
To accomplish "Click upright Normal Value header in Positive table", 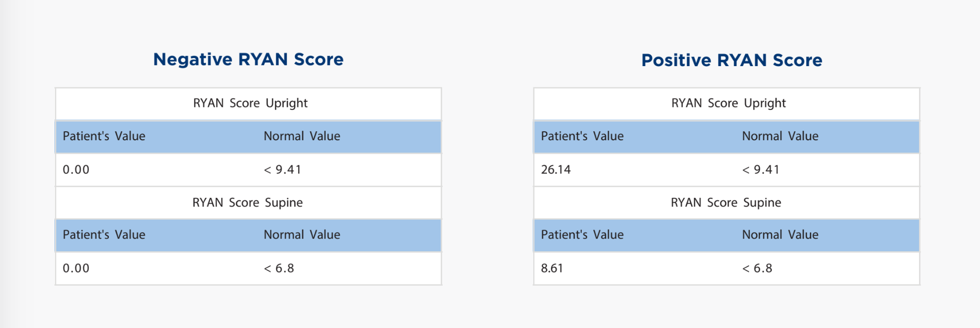I will 780,136.
